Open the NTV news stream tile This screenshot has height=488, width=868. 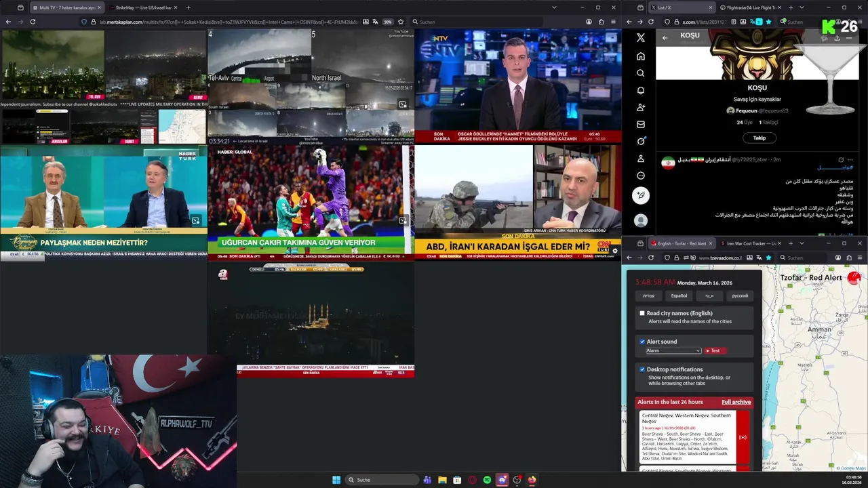[x=518, y=86]
